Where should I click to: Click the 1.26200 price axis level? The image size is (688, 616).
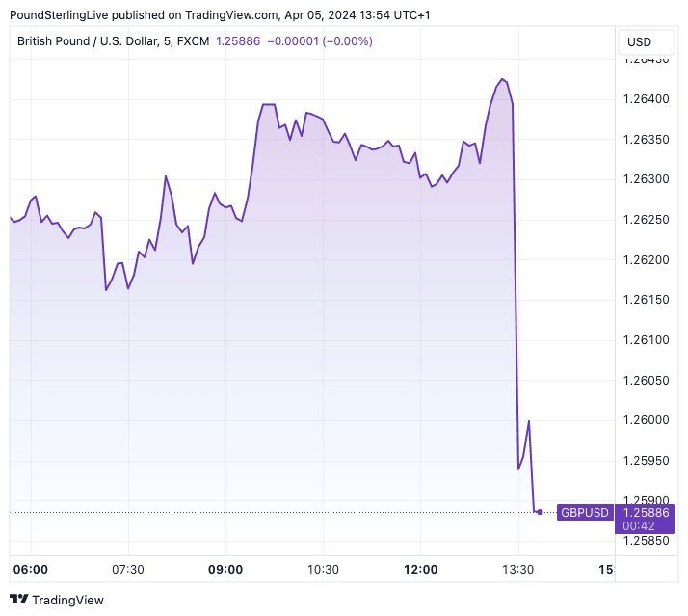coord(647,259)
